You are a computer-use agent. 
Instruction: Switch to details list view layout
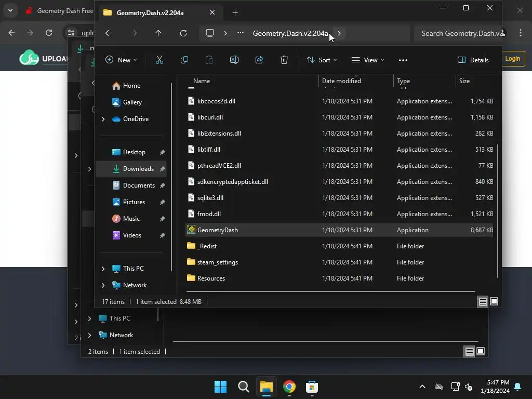tap(483, 301)
